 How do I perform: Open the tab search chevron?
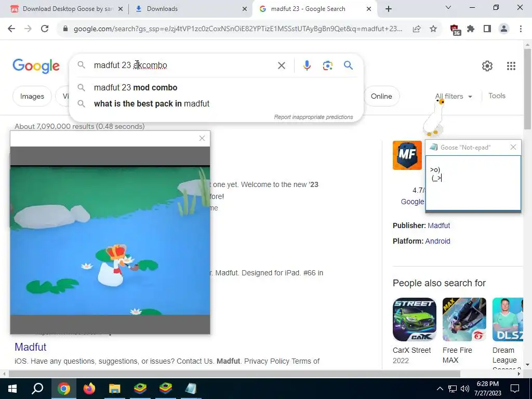448,7
